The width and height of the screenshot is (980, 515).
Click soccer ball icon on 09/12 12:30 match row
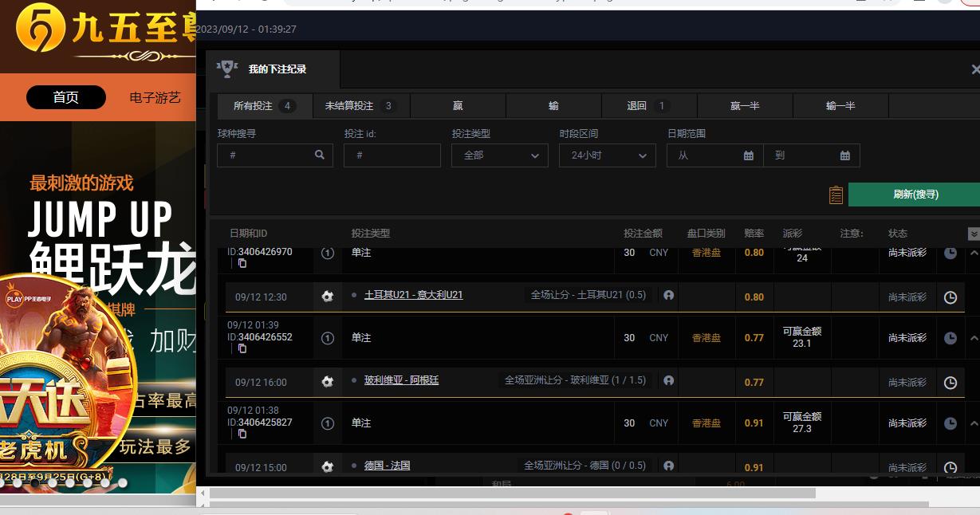tap(327, 297)
